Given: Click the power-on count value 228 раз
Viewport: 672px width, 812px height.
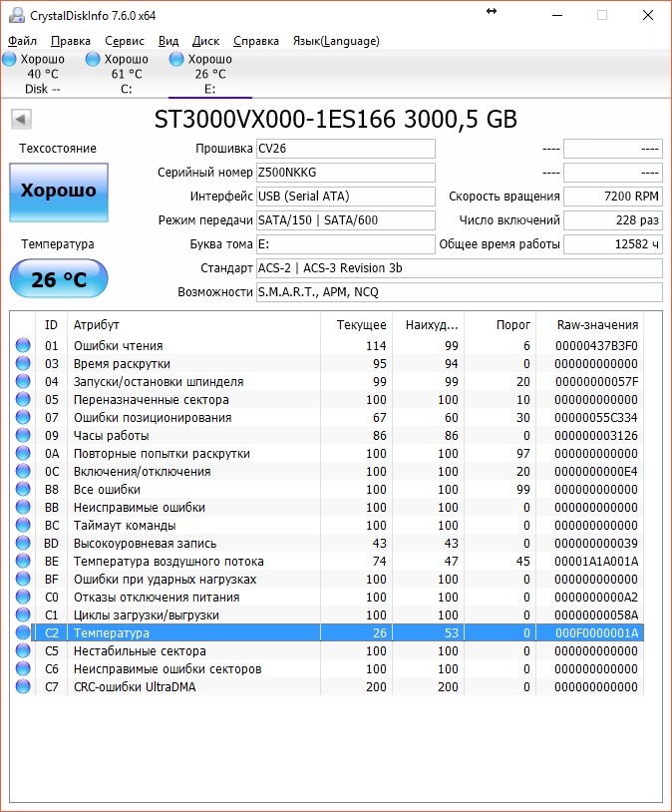Looking at the screenshot, I should click(613, 220).
